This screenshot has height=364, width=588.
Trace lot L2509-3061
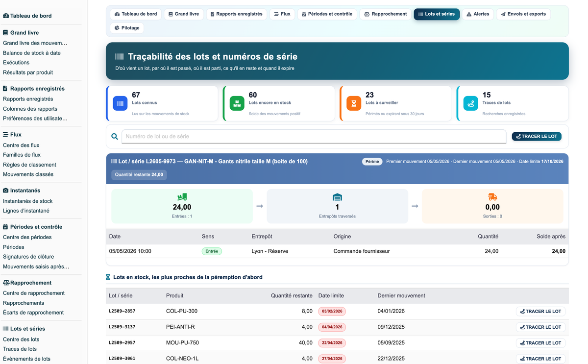[541, 358]
